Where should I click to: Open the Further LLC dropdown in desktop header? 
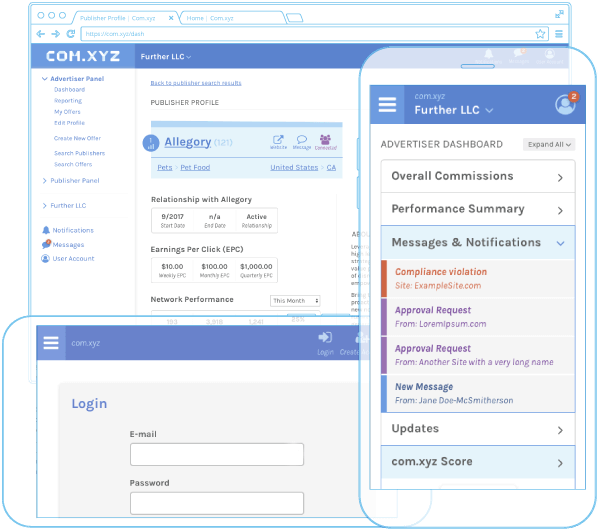(x=166, y=57)
